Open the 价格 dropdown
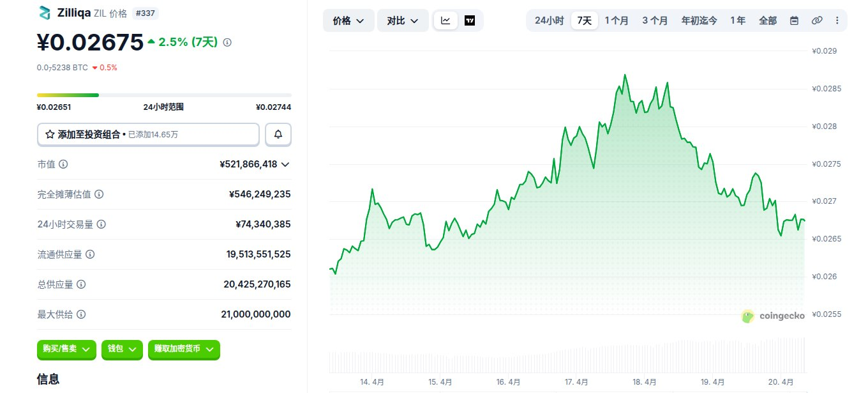Screen dimensions: 868x393 (348, 20)
